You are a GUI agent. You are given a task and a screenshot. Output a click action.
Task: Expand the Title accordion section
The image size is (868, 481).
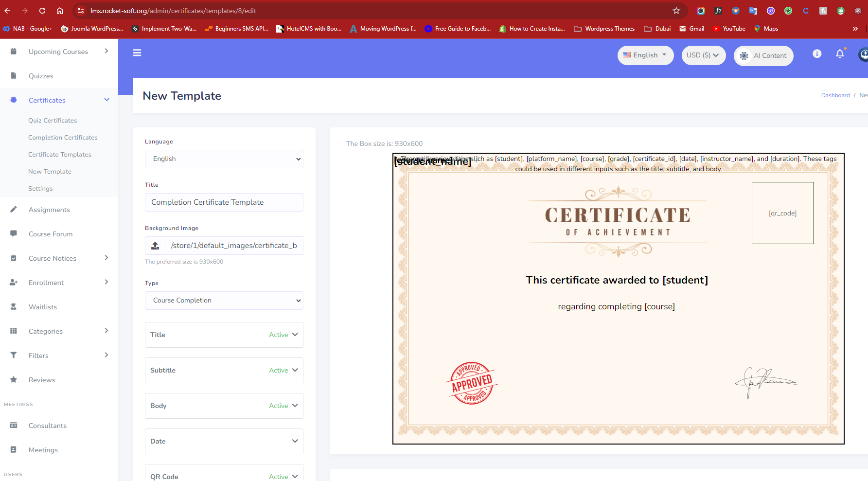(224, 335)
